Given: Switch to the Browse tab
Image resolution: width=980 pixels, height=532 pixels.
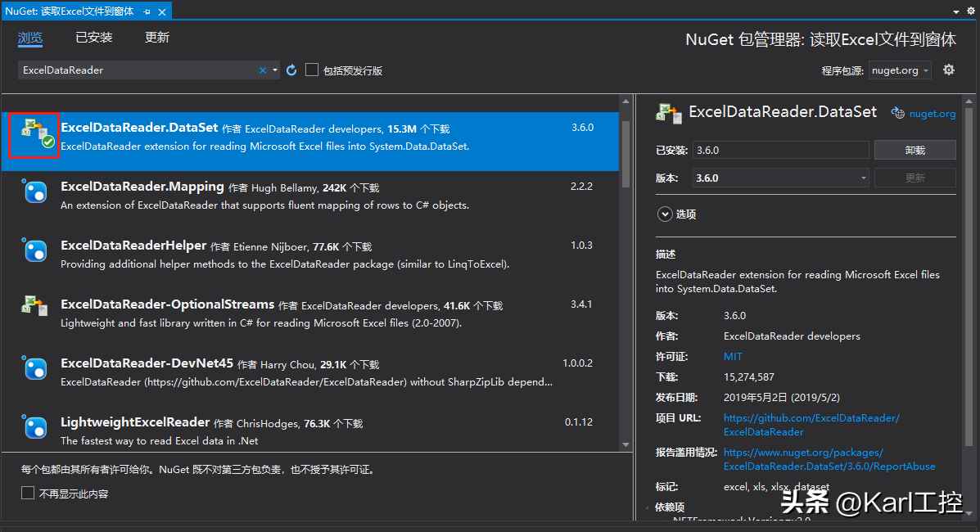Looking at the screenshot, I should coord(30,38).
